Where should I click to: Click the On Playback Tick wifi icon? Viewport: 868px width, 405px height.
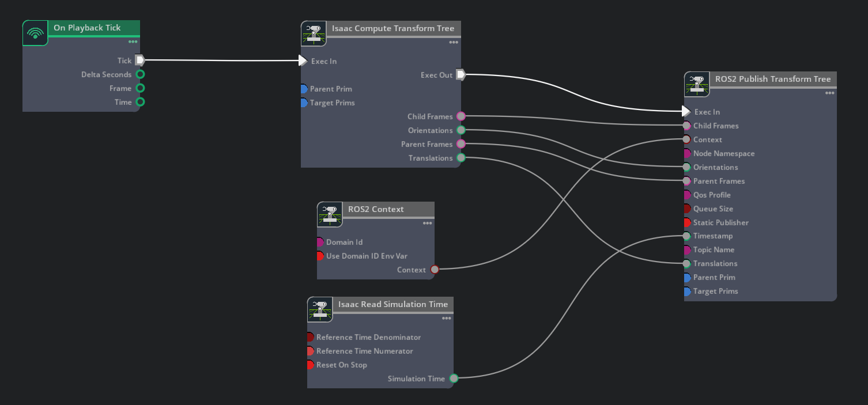click(35, 33)
